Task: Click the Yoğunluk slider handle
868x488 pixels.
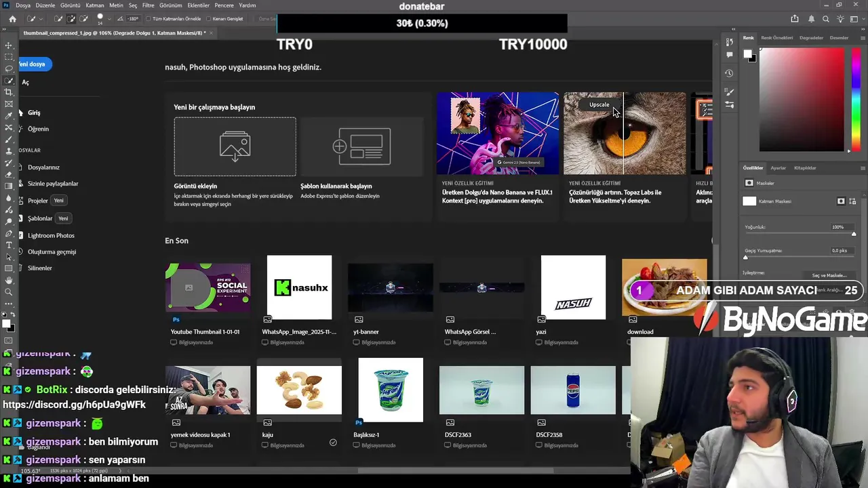Action: pyautogui.click(x=854, y=234)
